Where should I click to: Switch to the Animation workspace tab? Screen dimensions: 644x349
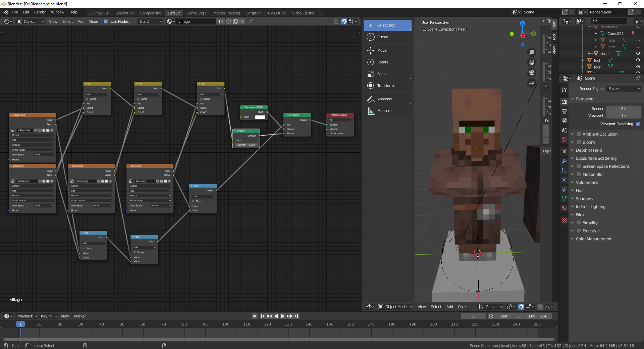(x=125, y=13)
